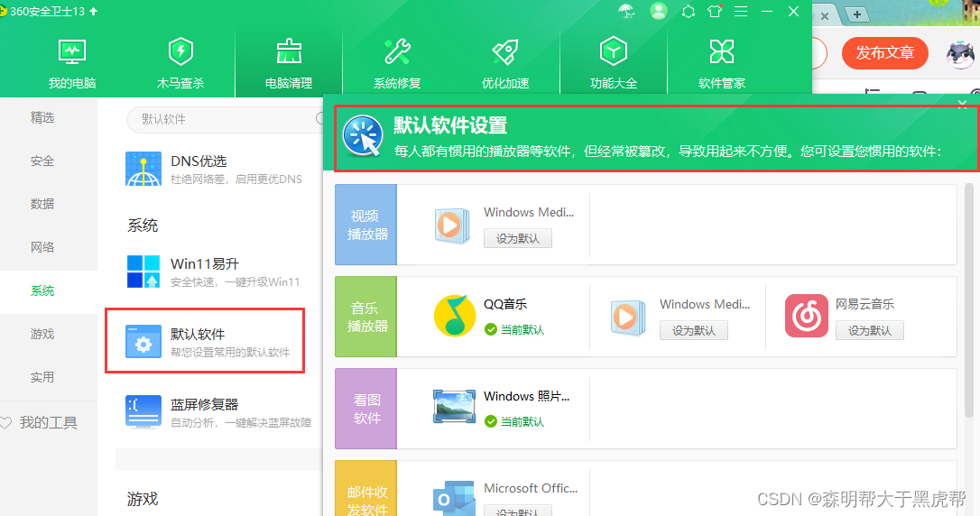
Task: Set Windows Media Player as default music player
Action: pyautogui.click(x=694, y=330)
